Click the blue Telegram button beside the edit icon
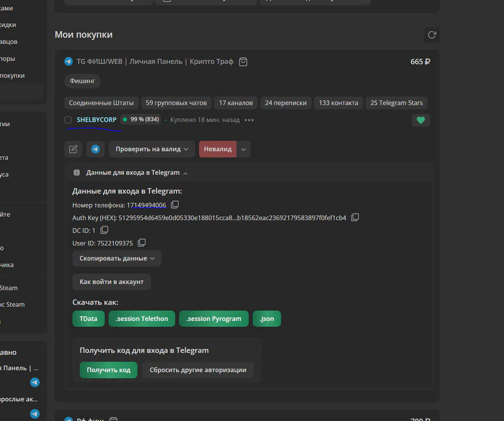 pyautogui.click(x=95, y=149)
